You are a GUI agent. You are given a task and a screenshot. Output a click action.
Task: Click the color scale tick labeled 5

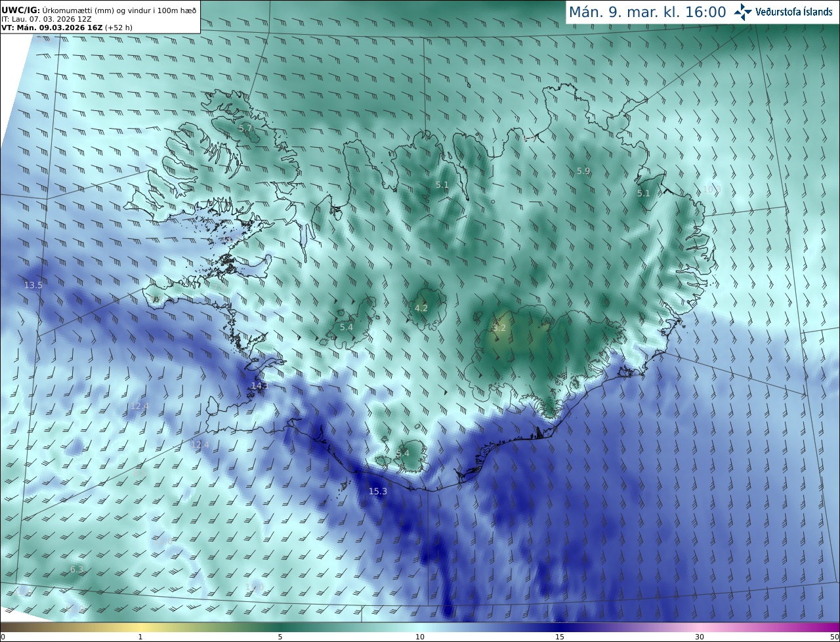[x=280, y=637]
